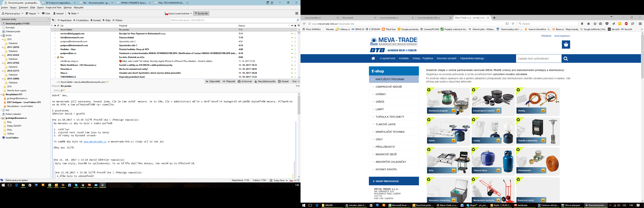Click the message list vertical scrollbar

[x=299, y=53]
